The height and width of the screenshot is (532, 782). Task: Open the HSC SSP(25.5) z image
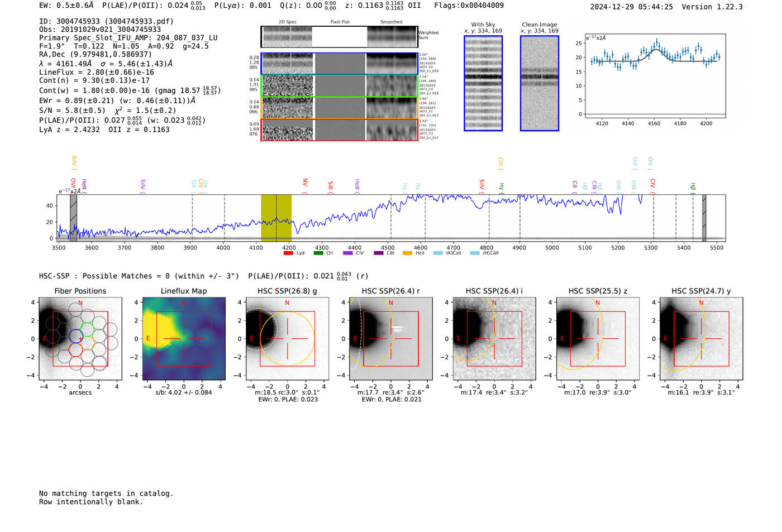598,339
